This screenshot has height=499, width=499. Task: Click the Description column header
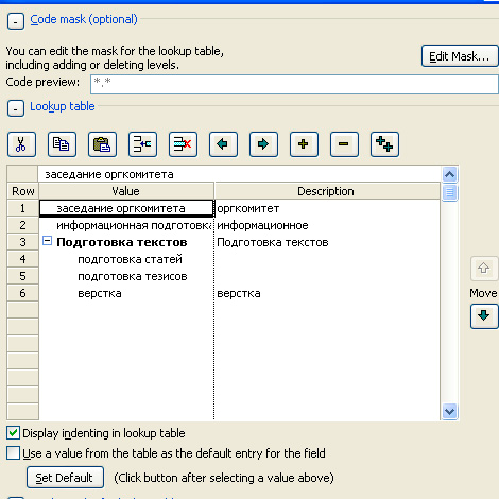point(328,191)
